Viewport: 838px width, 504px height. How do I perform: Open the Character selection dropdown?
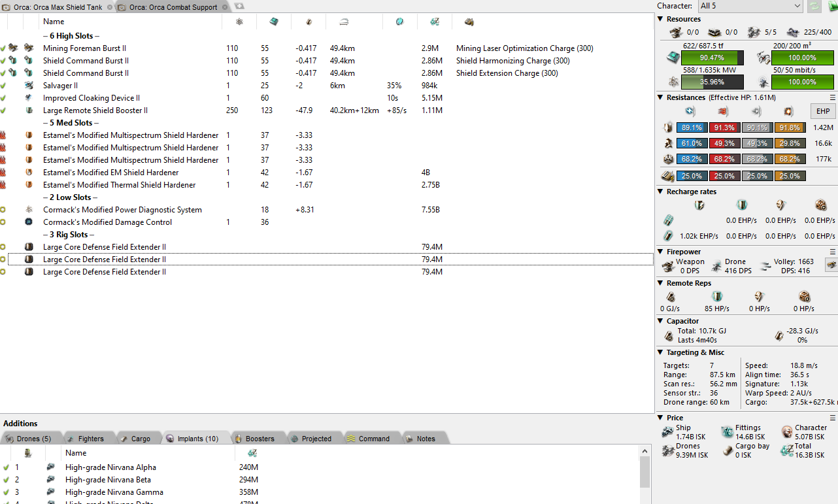pyautogui.click(x=750, y=6)
